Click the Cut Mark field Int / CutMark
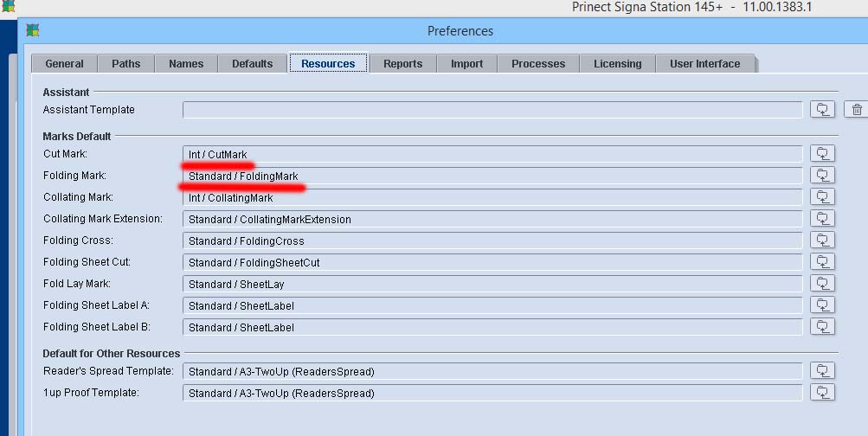Image resolution: width=868 pixels, height=436 pixels. click(492, 154)
